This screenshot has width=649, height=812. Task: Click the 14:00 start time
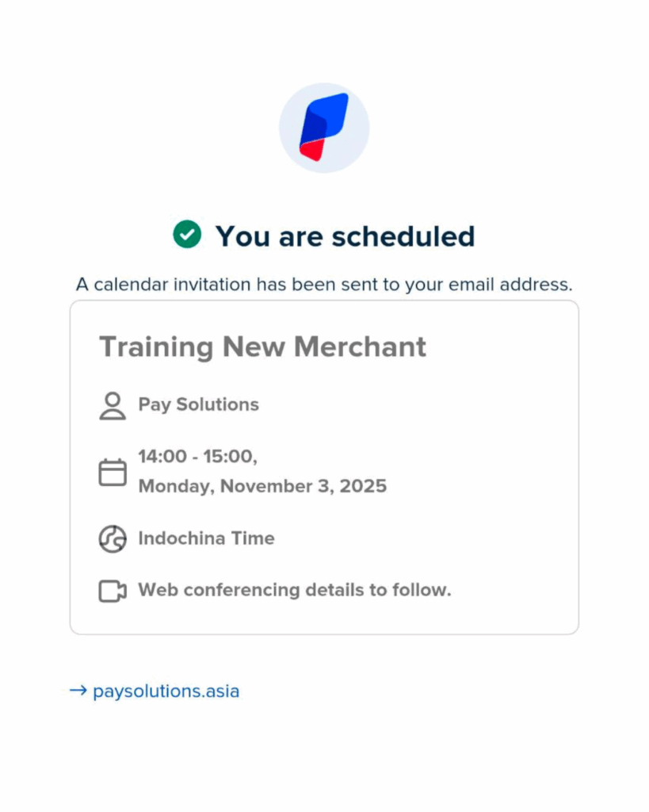[x=161, y=456]
